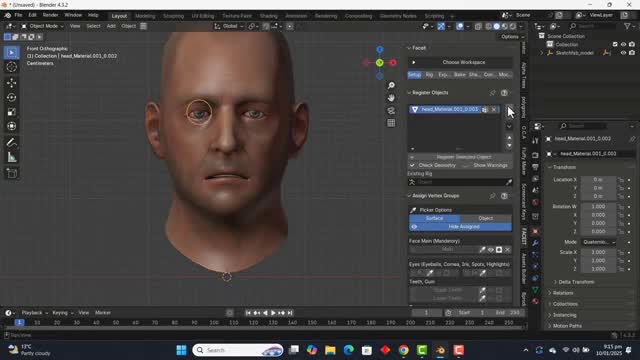This screenshot has width=640, height=360.
Task: Click the viewport zoom magnifier icon
Action: pyautogui.click(x=391, y=85)
